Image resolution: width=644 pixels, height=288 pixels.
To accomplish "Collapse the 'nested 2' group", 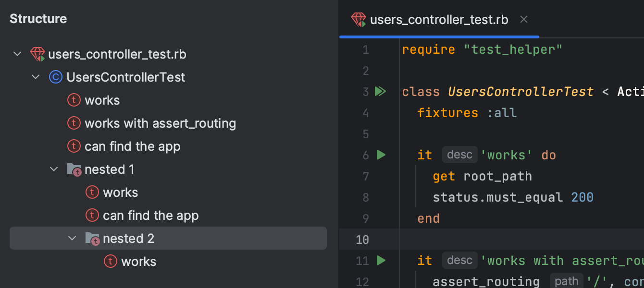I will click(x=73, y=239).
